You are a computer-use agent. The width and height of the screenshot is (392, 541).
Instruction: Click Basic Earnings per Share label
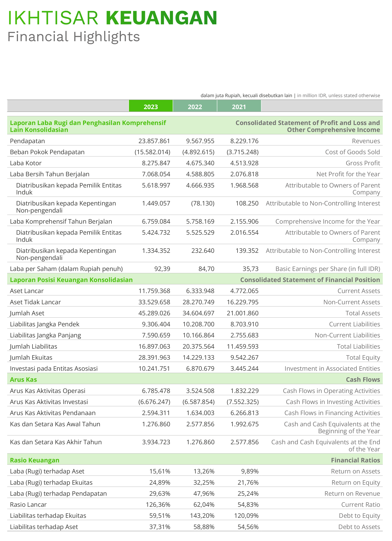(328, 269)
